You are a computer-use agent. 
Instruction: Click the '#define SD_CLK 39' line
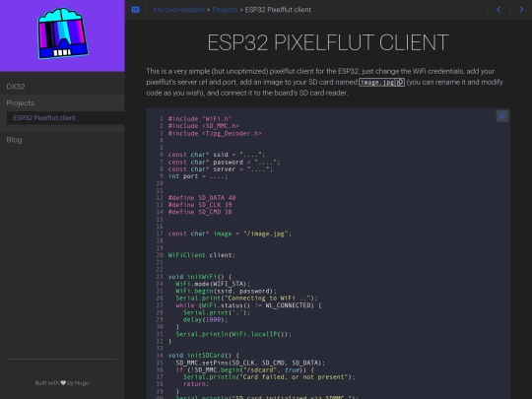point(200,205)
